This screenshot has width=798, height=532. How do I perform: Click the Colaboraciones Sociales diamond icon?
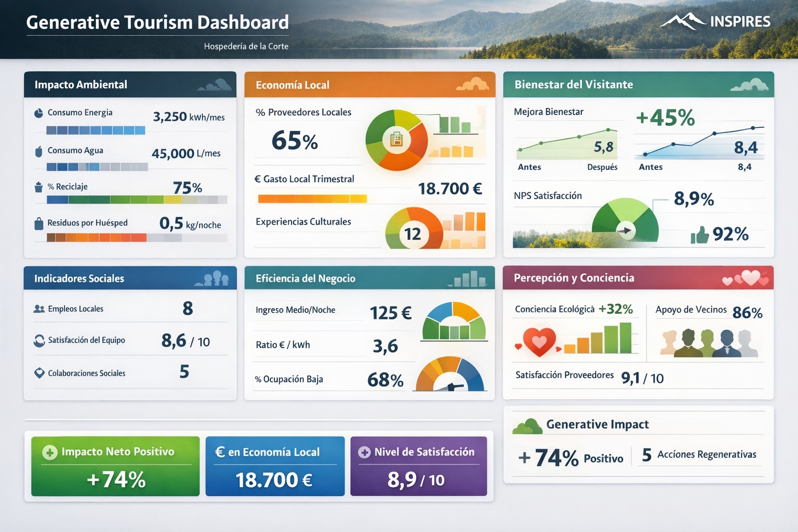pyautogui.click(x=39, y=373)
